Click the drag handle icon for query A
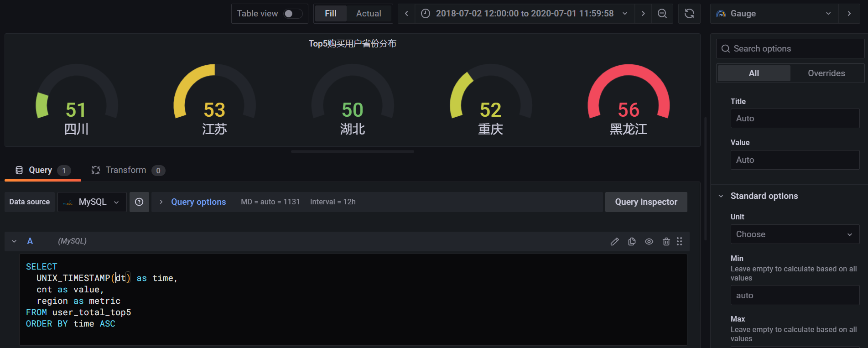This screenshot has width=868, height=348. tap(679, 241)
